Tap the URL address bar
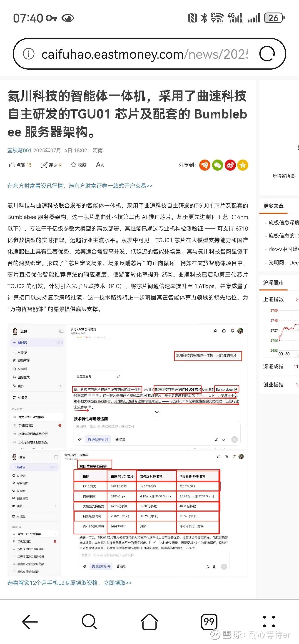The height and width of the screenshot is (644, 299). (x=145, y=54)
